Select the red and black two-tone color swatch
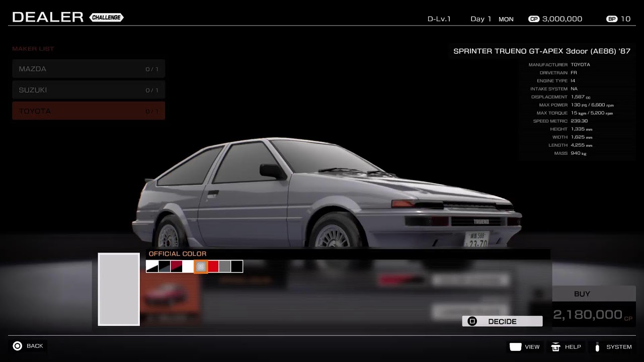This screenshot has height=362, width=644. click(176, 266)
